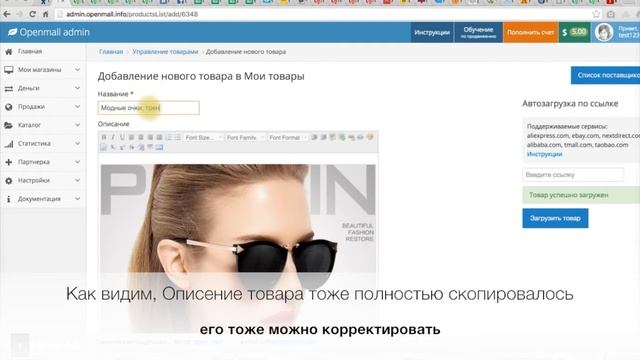Click the green balance $ 5.00 indicator
Image resolution: width=640 pixels, height=360 pixels.
tap(574, 32)
